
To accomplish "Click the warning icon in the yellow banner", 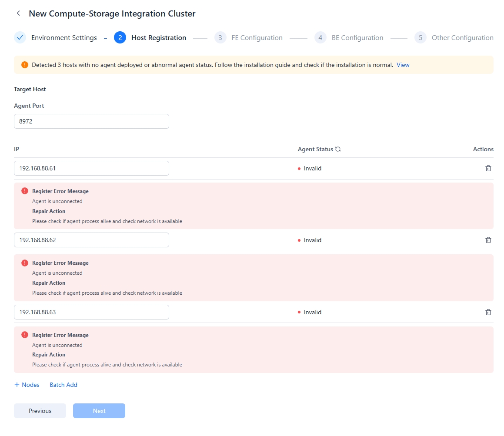I will [x=25, y=64].
